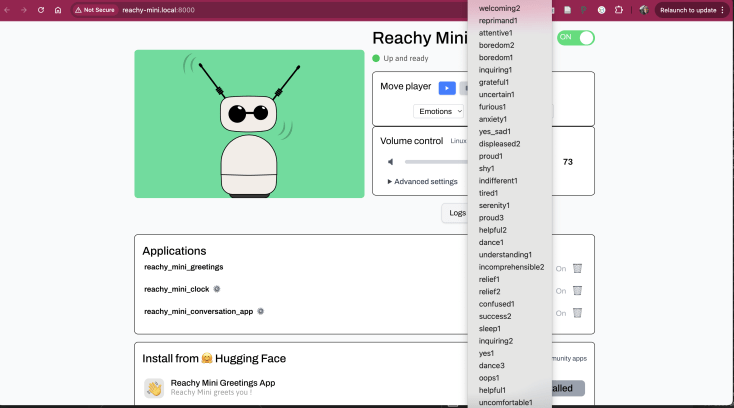Viewport: 734px width, 408px height.
Task: Open settings gear beside reachy_mini_clock
Action: coord(217,289)
